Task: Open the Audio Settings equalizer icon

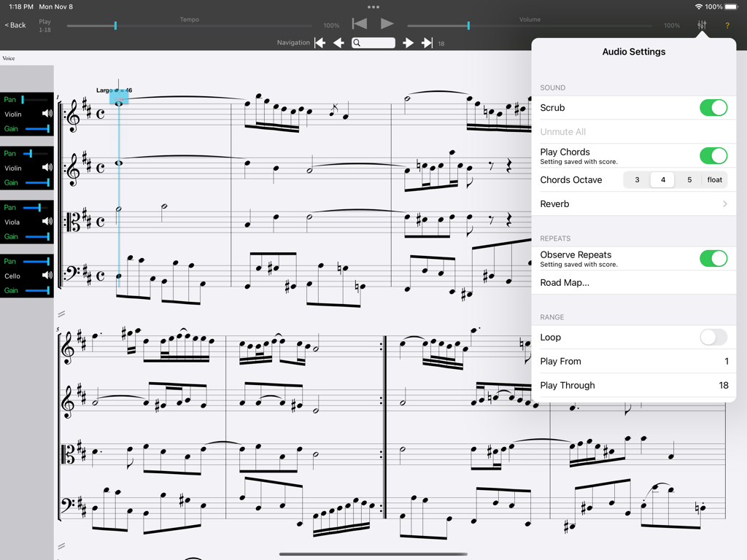Action: coord(701,25)
